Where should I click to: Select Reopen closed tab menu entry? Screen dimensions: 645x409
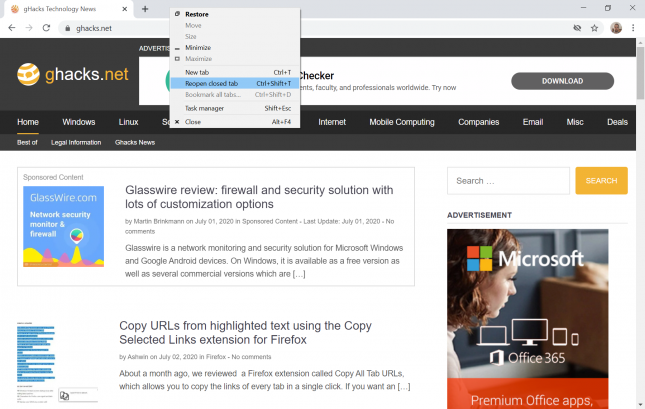click(x=235, y=83)
